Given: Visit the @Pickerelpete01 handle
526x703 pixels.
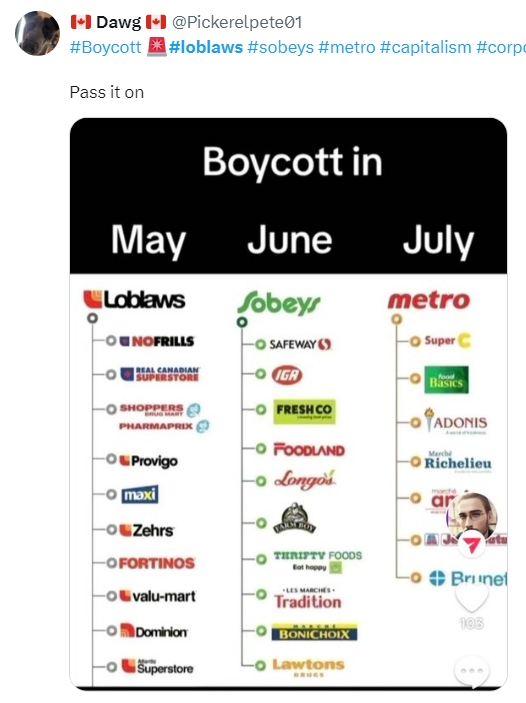Looking at the screenshot, I should (x=237, y=22).
